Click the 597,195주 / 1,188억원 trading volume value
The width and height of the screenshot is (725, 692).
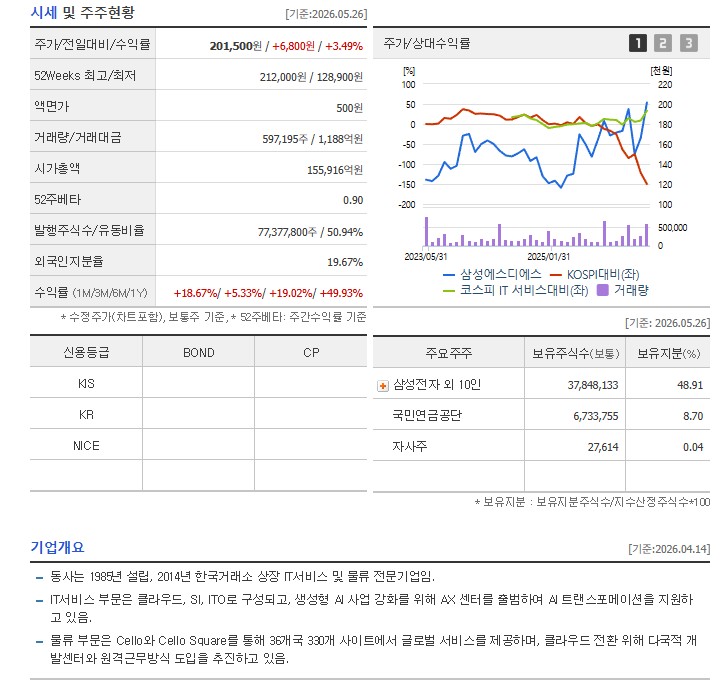tap(312, 139)
